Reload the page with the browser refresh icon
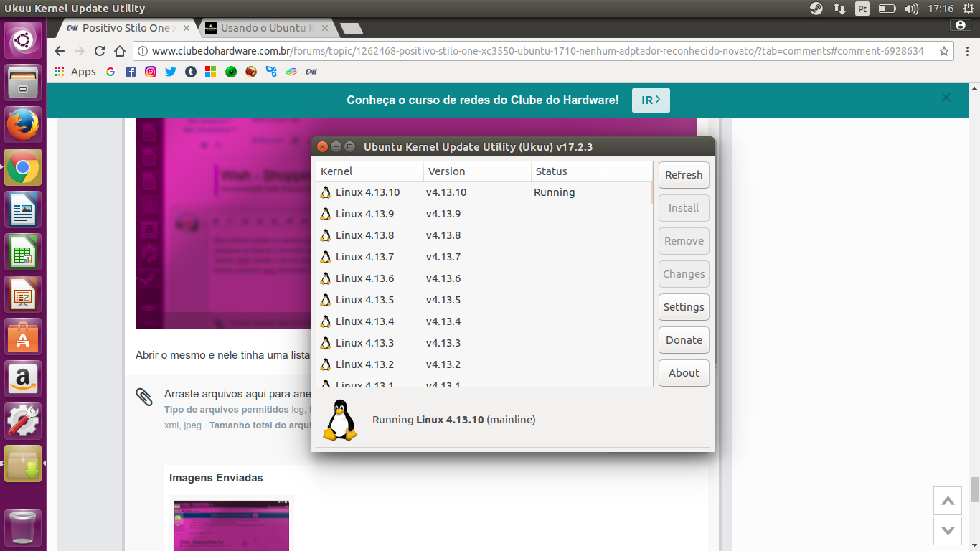980x551 pixels. tap(100, 51)
